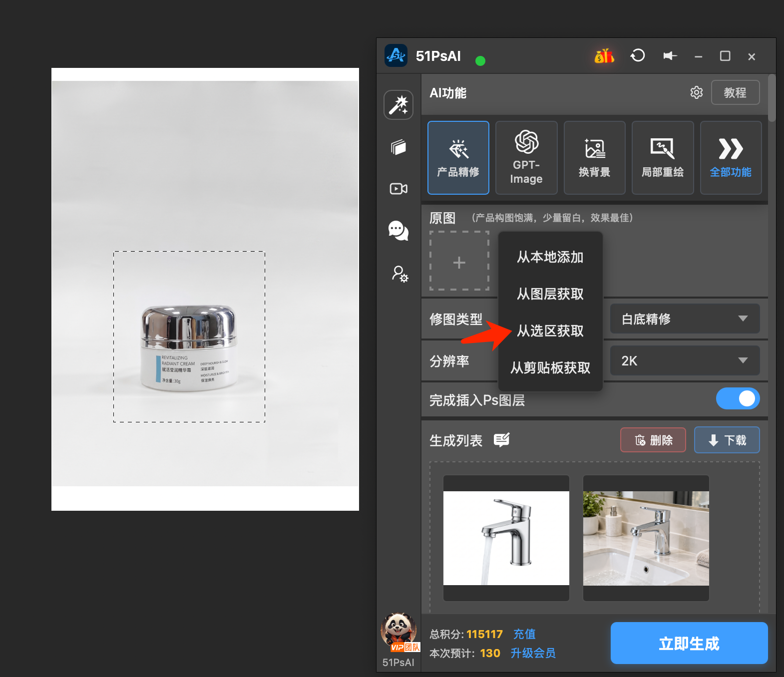Image resolution: width=784 pixels, height=677 pixels.
Task: Select the 换背景 function tile
Action: pyautogui.click(x=594, y=158)
